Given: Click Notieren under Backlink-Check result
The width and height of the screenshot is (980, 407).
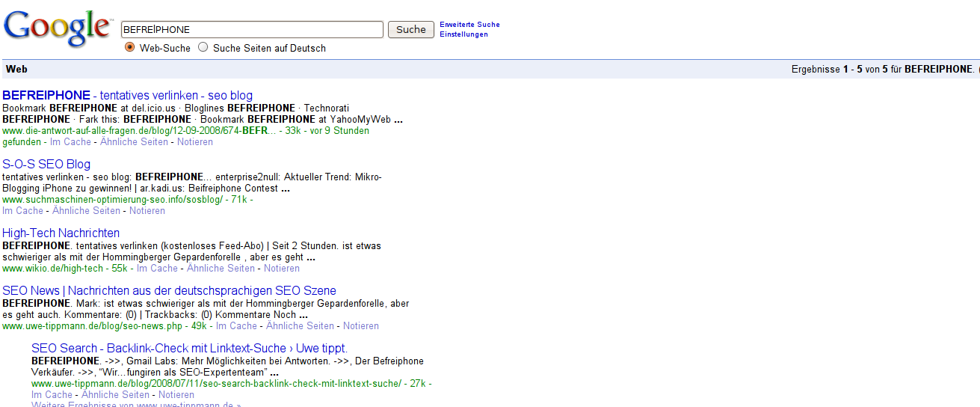Looking at the screenshot, I should click(x=176, y=395).
